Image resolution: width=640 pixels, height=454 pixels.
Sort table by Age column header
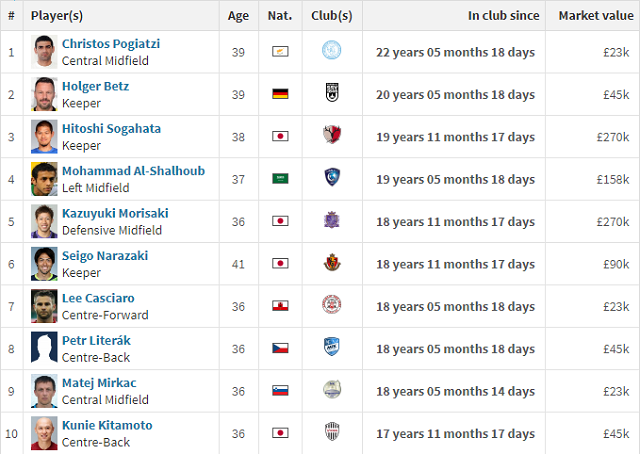coord(238,16)
